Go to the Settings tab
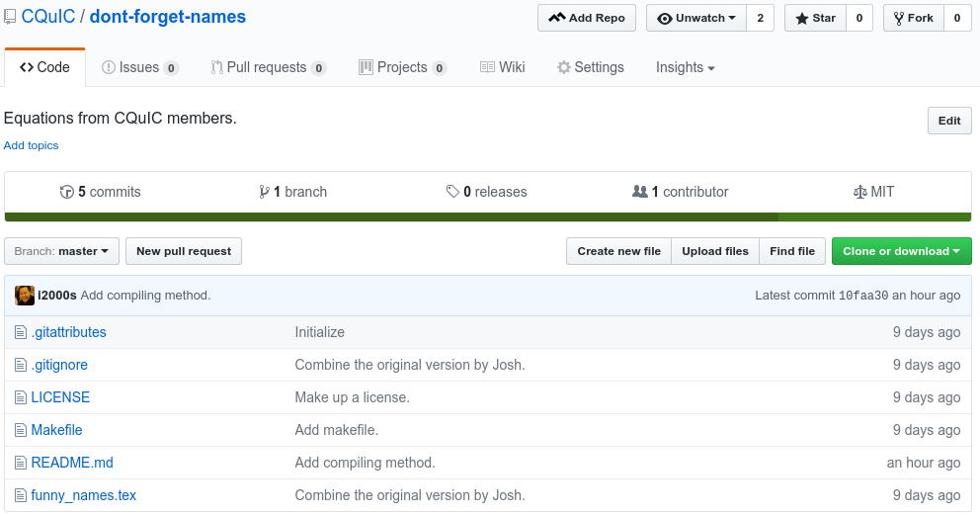Viewport: 980px width, 516px height. pyautogui.click(x=591, y=67)
